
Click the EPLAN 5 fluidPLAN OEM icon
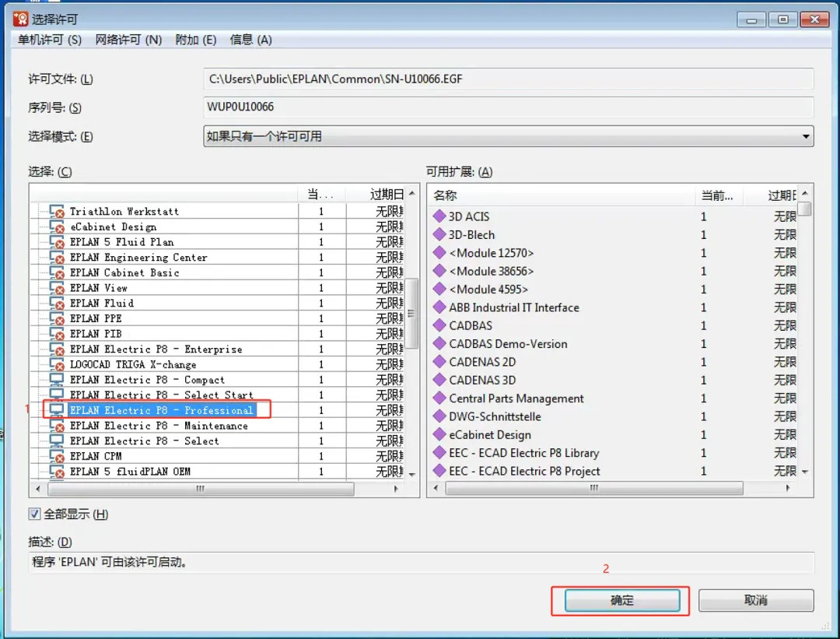point(57,471)
